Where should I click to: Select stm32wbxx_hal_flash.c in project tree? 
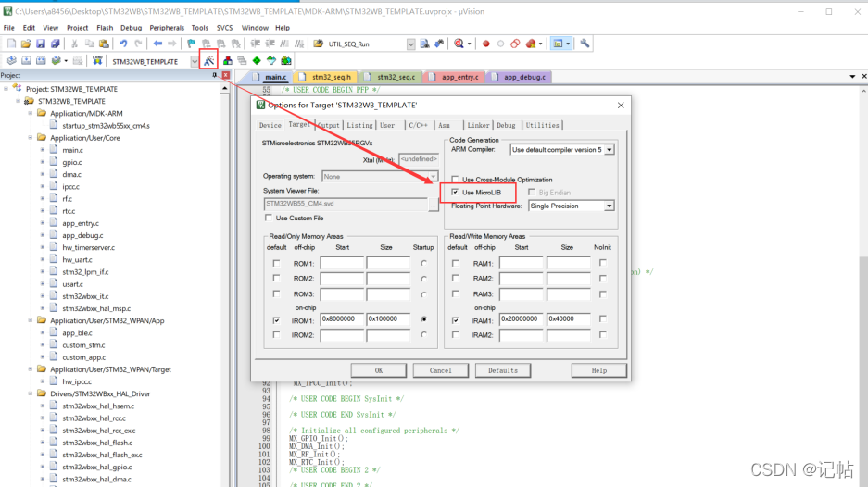tap(97, 443)
